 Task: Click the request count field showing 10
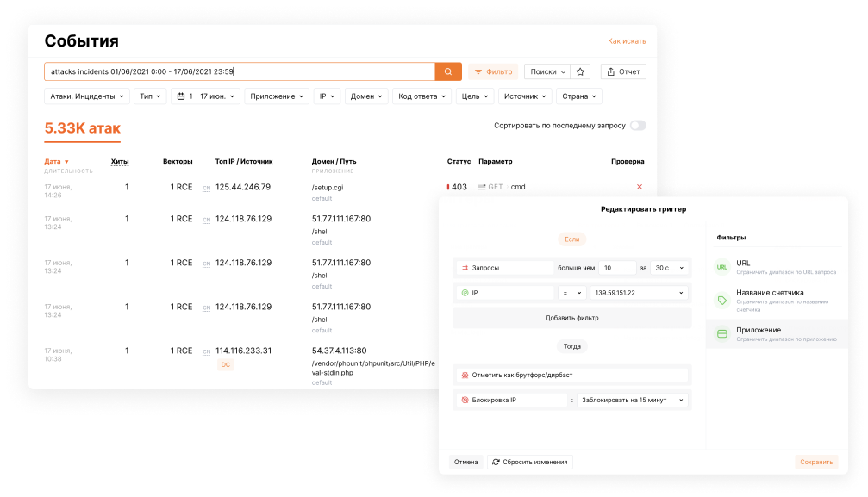617,268
